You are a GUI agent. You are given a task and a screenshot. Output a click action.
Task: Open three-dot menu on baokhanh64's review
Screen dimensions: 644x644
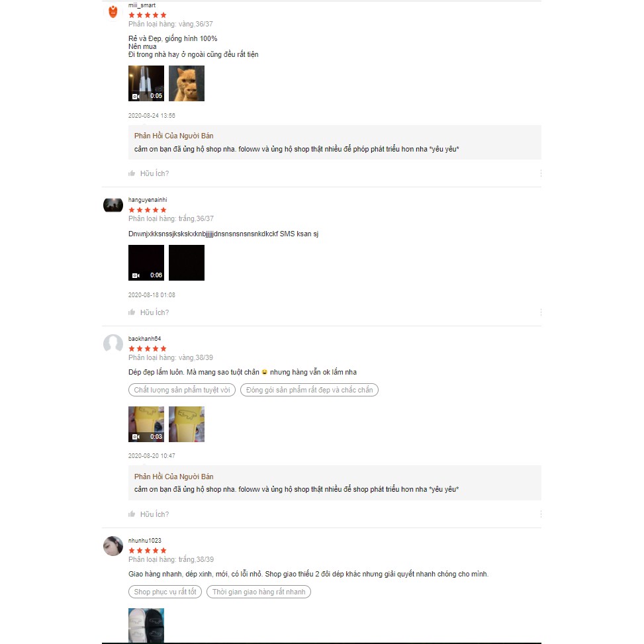pyautogui.click(x=541, y=514)
